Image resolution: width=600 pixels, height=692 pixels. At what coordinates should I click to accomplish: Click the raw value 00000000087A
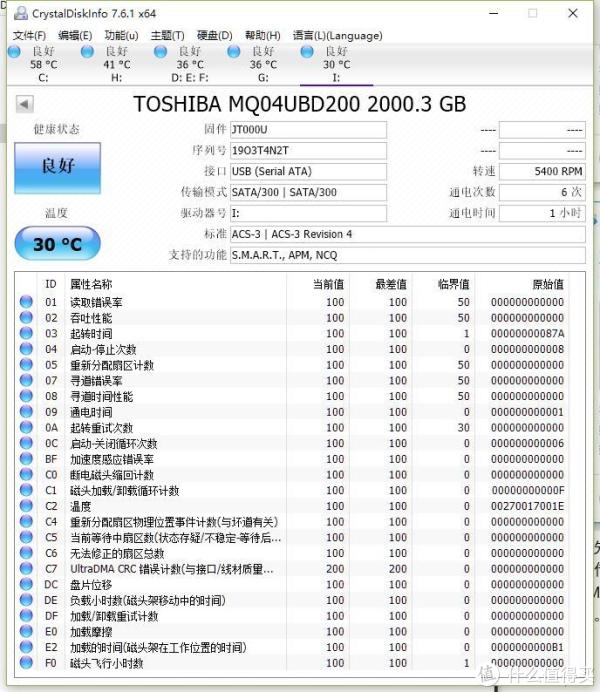(x=527, y=334)
